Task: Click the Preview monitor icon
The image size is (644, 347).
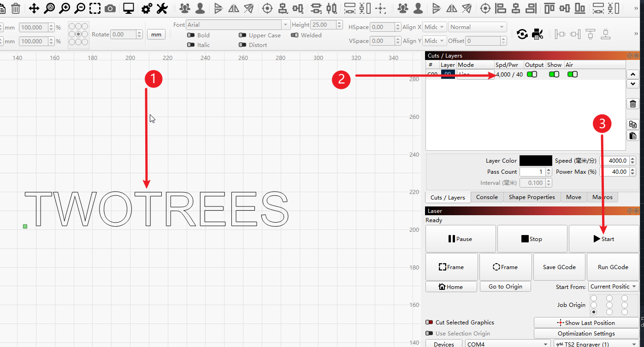Action: pyautogui.click(x=128, y=8)
